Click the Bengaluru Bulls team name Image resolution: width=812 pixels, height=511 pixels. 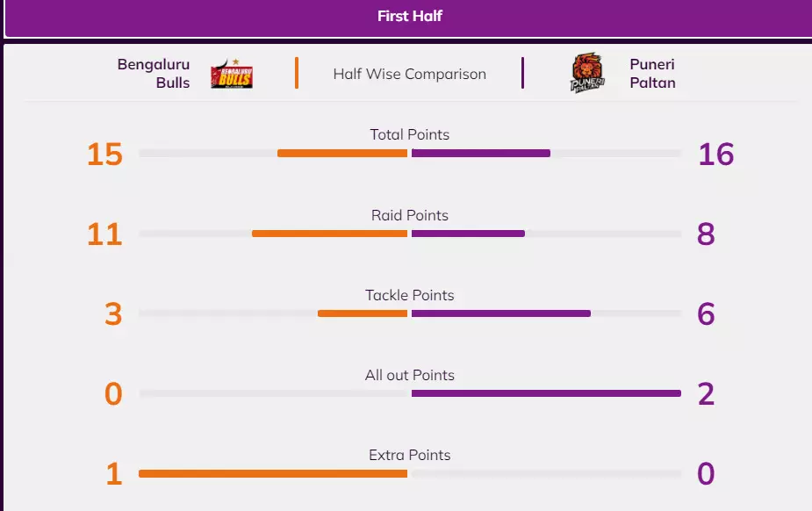coord(154,74)
